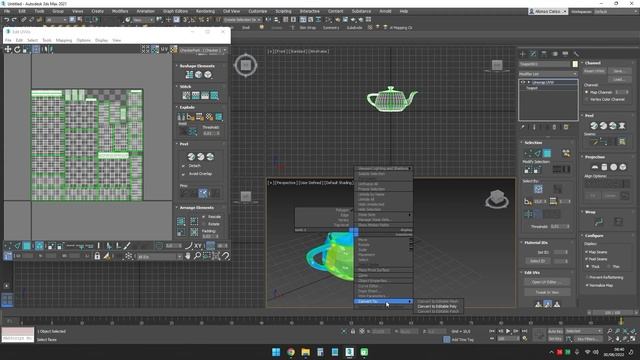640x360 pixels.
Task: Select Polygon mode teal square in Edit UVWs bottom bar
Action: (x=27, y=246)
